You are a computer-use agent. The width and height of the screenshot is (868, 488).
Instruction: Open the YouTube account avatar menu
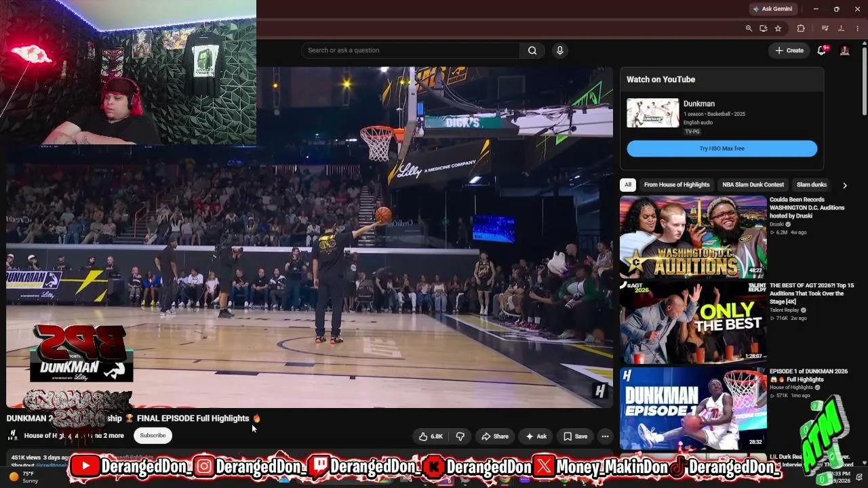point(845,50)
